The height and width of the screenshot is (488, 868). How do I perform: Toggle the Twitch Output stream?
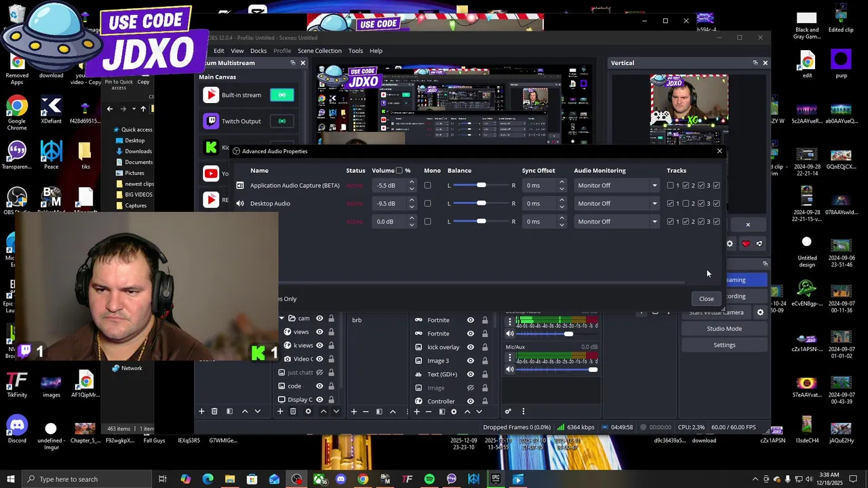coord(282,121)
